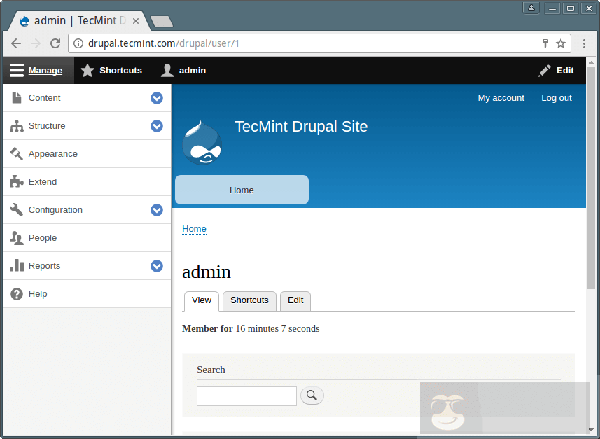Click the Extend puzzle piece icon
The width and height of the screenshot is (600, 439).
[16, 182]
